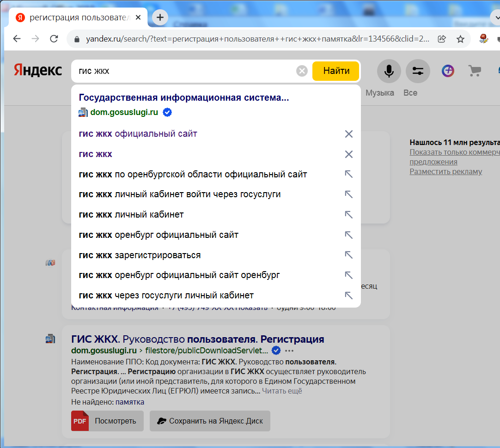The height and width of the screenshot is (448, 500).
Task: Click the dom.gosuslugi.ru green URL of the PDF result
Action: (104, 351)
